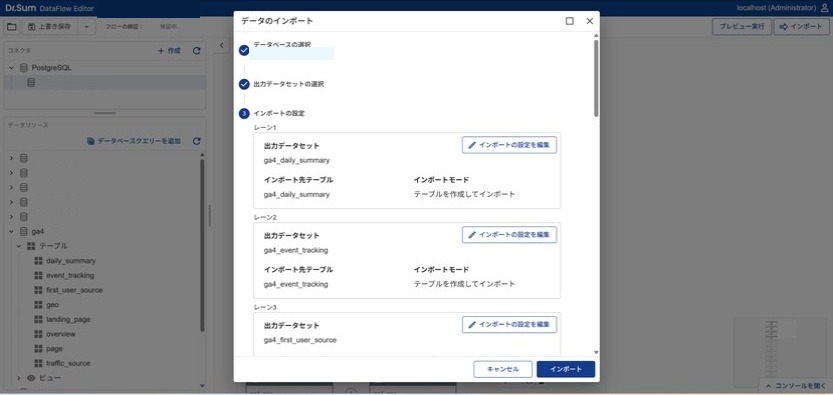Select the first_user_source table

[74, 290]
